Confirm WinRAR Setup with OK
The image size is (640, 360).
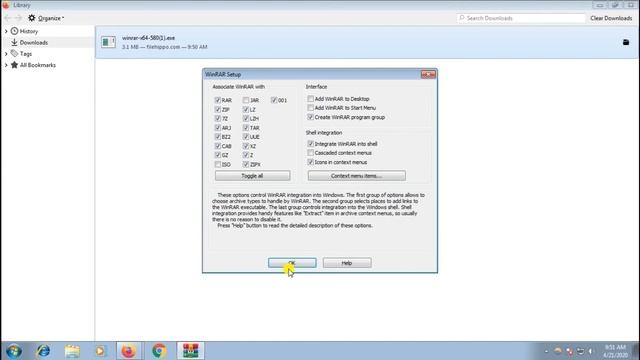pos(292,263)
